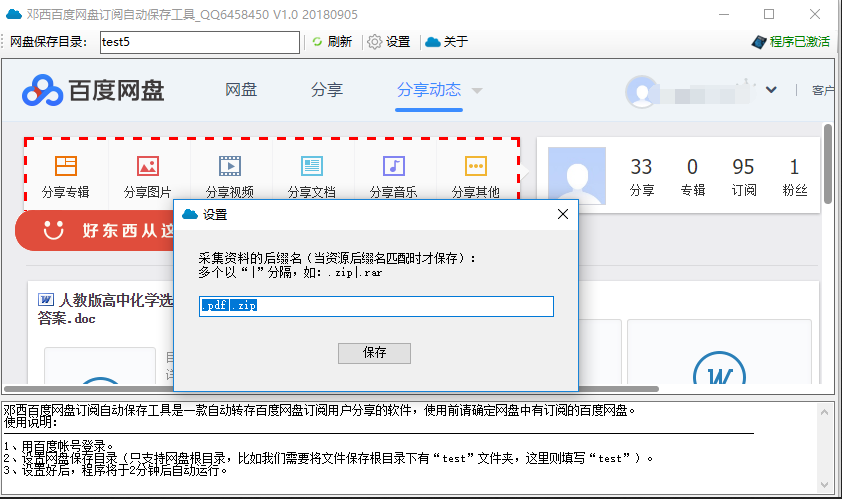
Task: Click the log panel scroll down arrow
Action: (824, 485)
